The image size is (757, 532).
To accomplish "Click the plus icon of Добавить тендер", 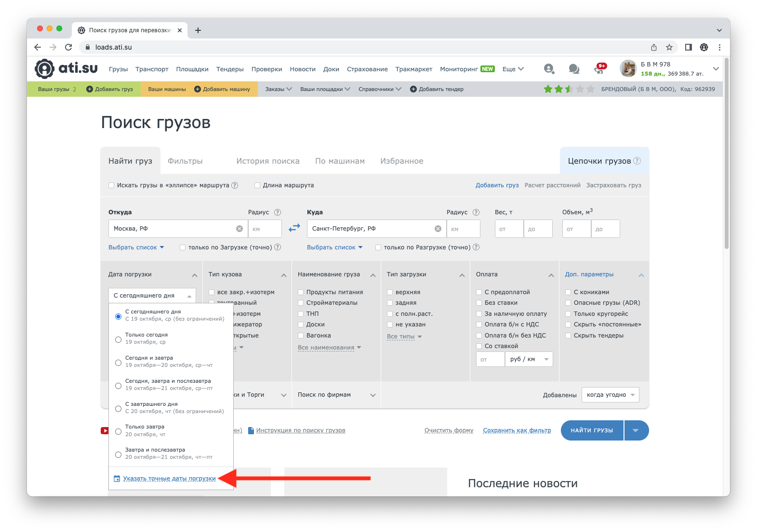I will click(413, 89).
